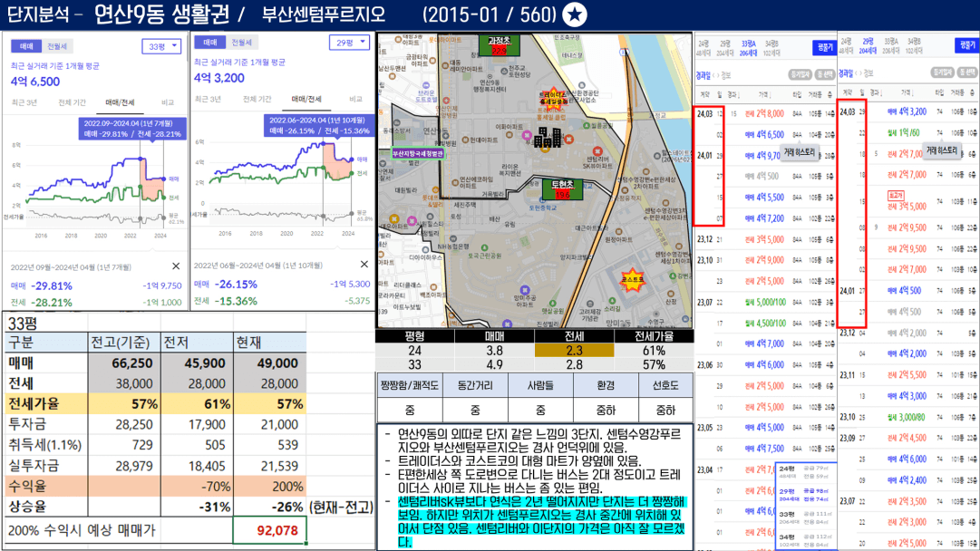
Task: Click blue 평줄기 button in 29평 list
Action: (x=967, y=45)
